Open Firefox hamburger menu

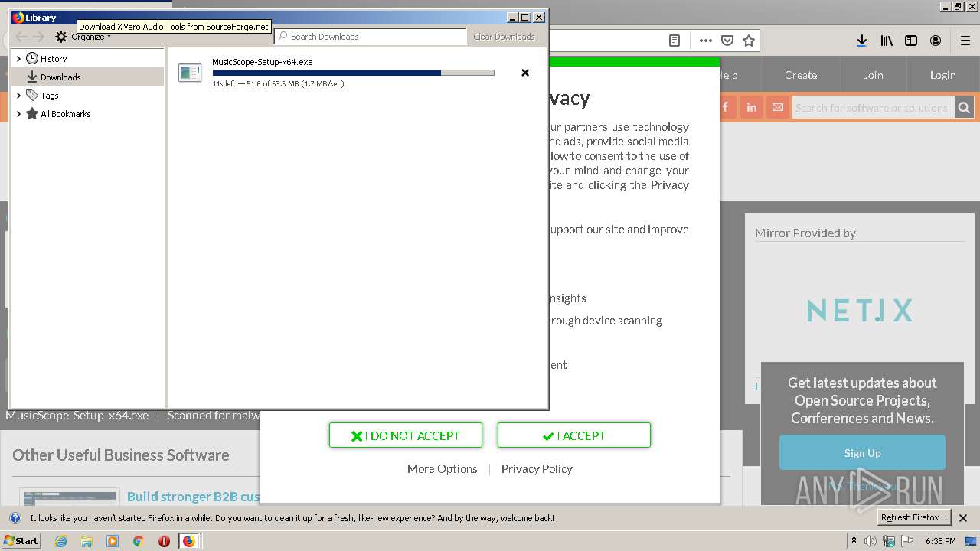965,41
